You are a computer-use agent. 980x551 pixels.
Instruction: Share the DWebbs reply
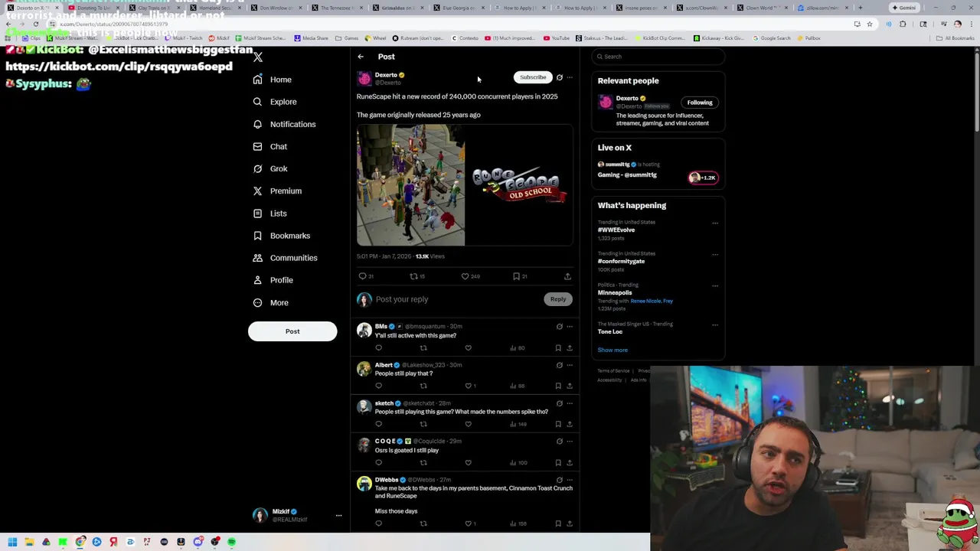570,524
